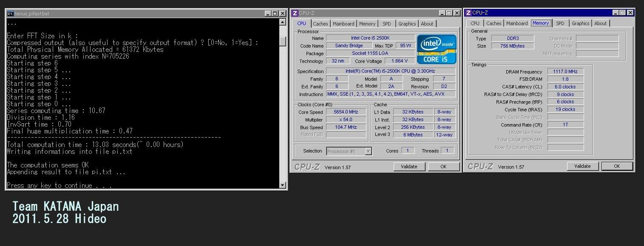Click the tRCD value 9 clocks
The width and height of the screenshot is (644, 246).
pyautogui.click(x=566, y=94)
